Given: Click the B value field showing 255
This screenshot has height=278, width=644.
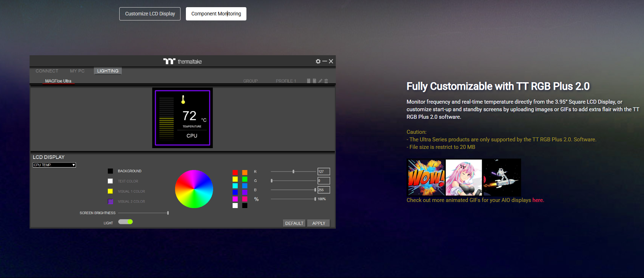Looking at the screenshot, I should click(x=323, y=190).
